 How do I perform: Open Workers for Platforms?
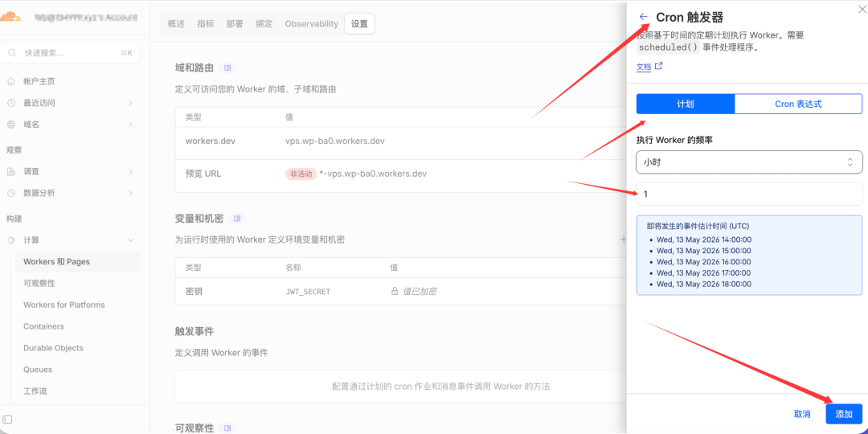click(x=63, y=305)
